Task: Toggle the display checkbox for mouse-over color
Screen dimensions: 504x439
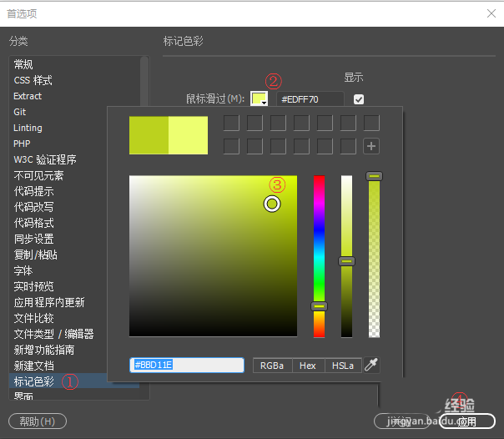Action: click(359, 99)
